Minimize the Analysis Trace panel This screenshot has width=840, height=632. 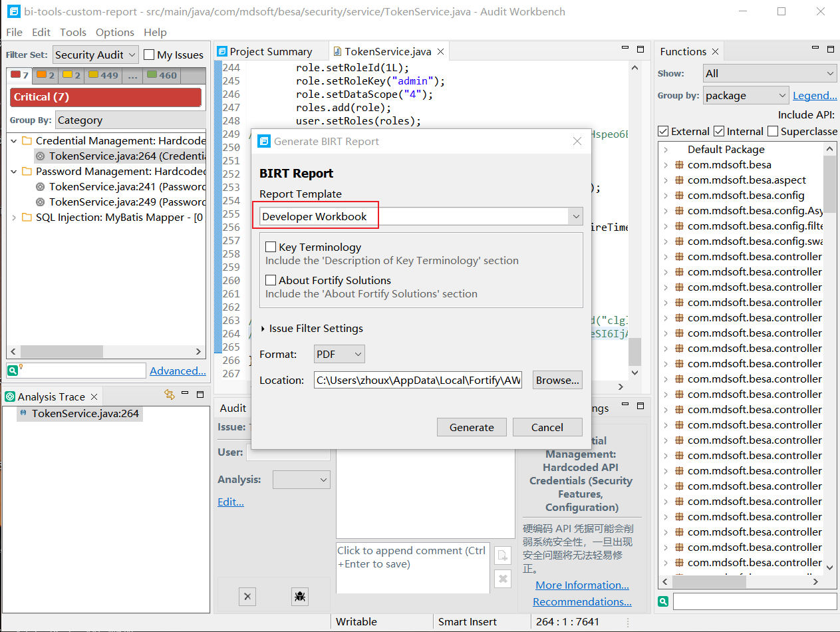pos(185,394)
